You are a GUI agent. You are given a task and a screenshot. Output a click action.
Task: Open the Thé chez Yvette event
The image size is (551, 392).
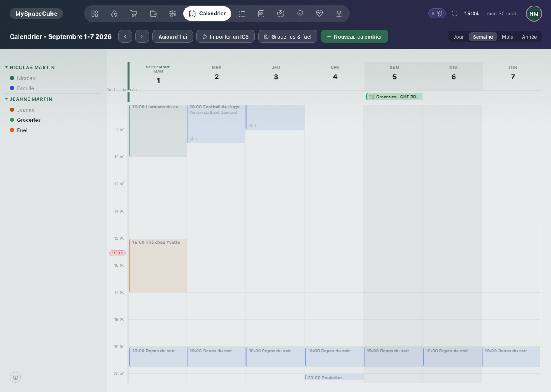click(x=158, y=265)
